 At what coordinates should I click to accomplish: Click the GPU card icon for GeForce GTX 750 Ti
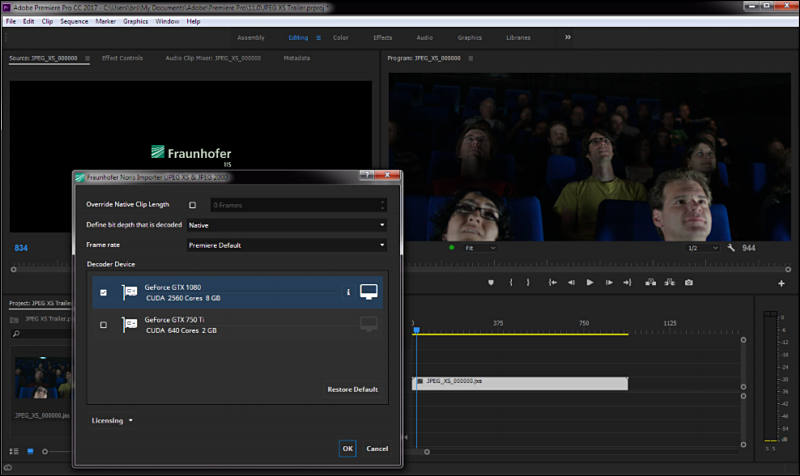130,324
